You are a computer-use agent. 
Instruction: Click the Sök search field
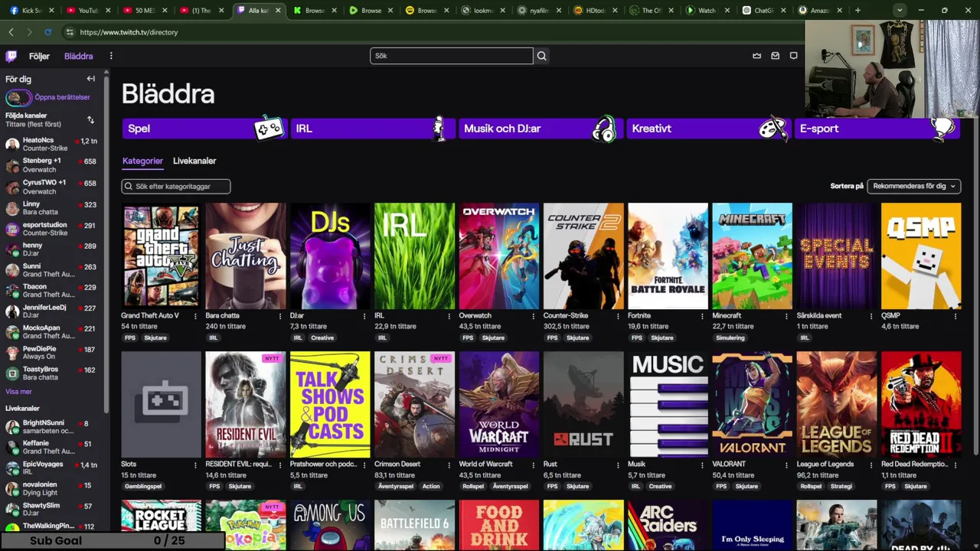coord(452,56)
